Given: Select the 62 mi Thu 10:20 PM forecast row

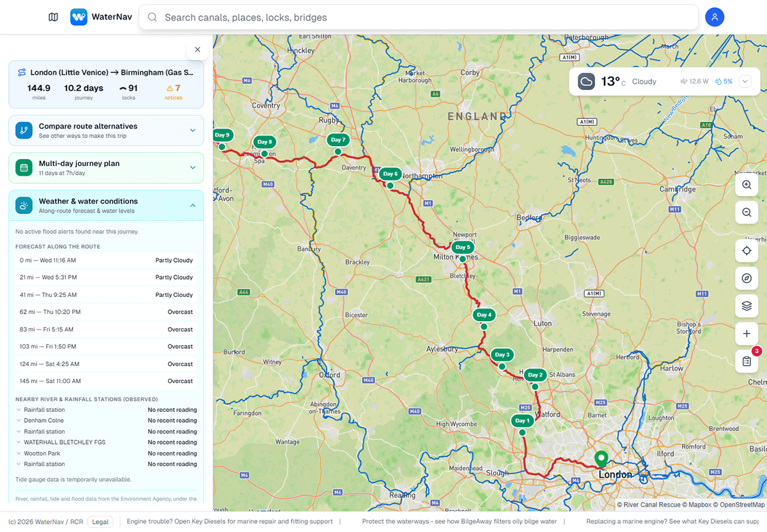Looking at the screenshot, I should [x=106, y=312].
